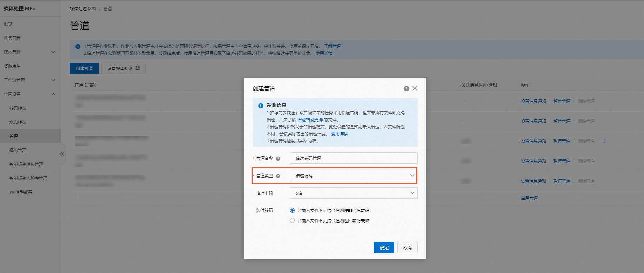Click 暂停管道 in first pipeline row

pyautogui.click(x=562, y=101)
